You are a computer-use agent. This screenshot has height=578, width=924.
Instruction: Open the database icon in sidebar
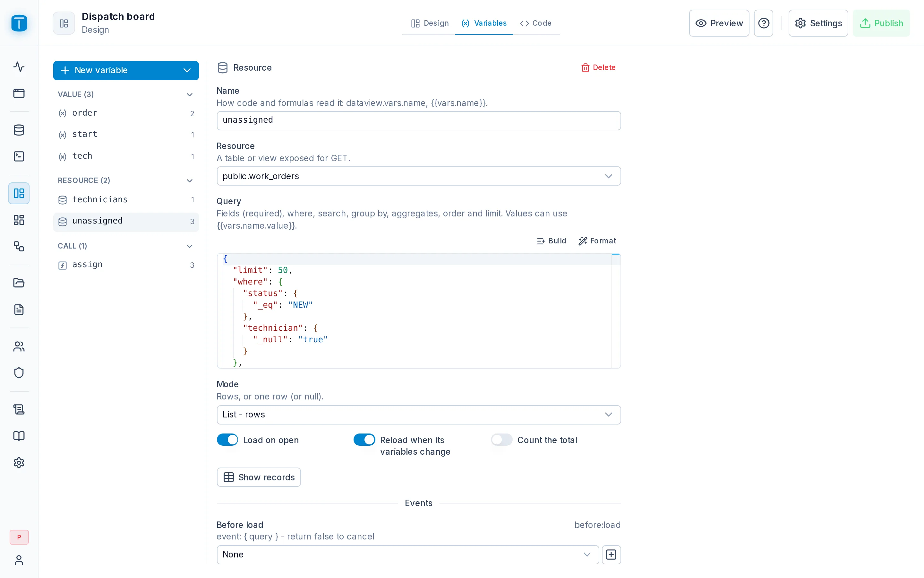(x=19, y=130)
